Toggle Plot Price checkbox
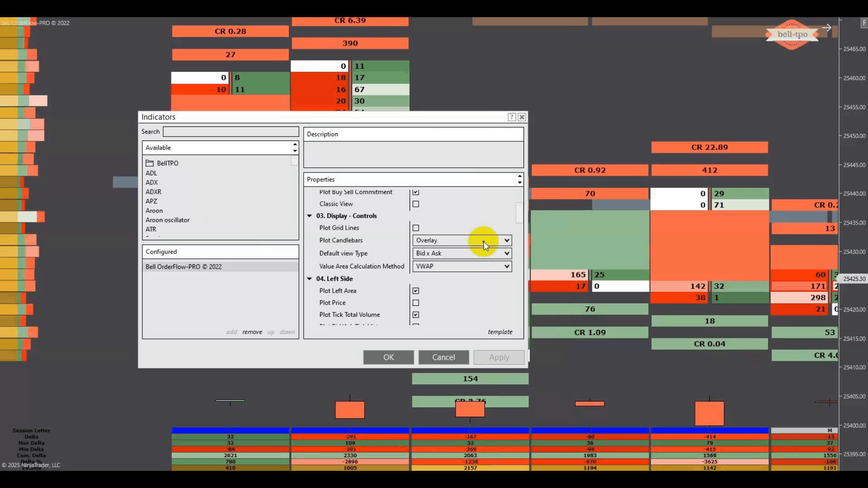 [415, 303]
